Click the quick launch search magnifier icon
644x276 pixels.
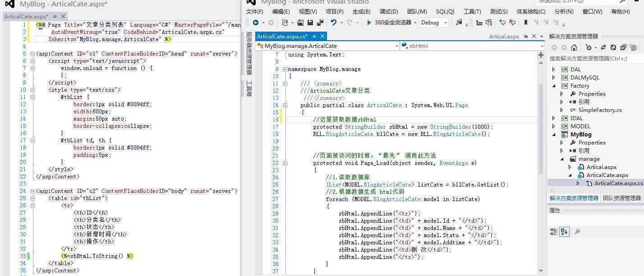click(x=623, y=1)
